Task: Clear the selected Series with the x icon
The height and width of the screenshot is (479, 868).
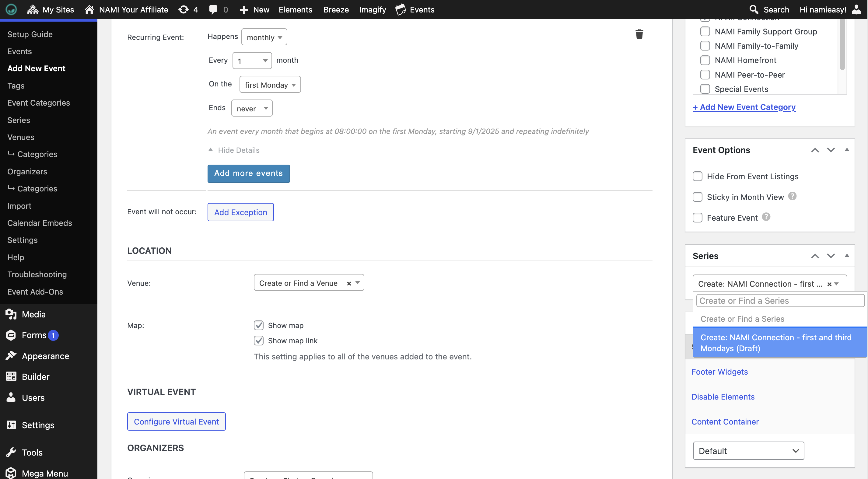Action: coord(829,284)
